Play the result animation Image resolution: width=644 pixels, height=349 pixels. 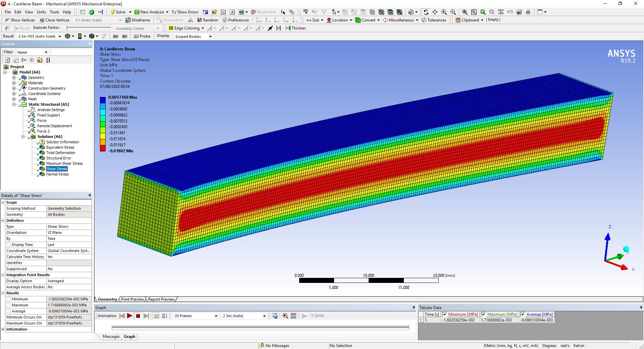(x=129, y=316)
